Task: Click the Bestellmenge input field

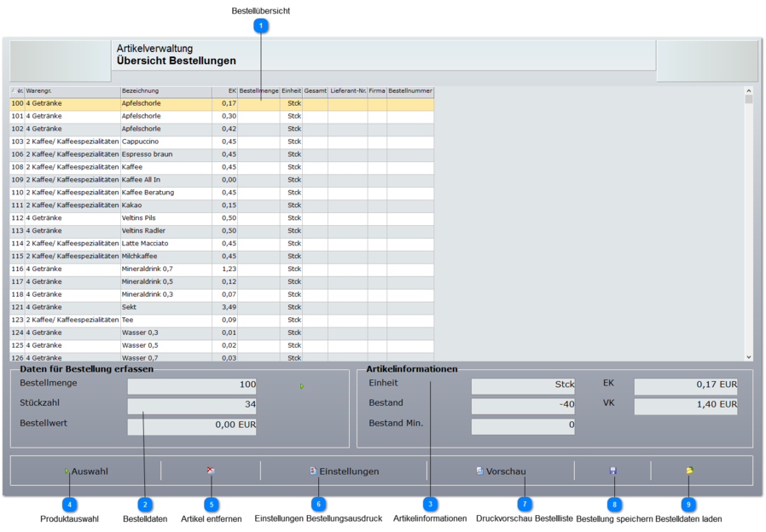Action: [x=192, y=385]
